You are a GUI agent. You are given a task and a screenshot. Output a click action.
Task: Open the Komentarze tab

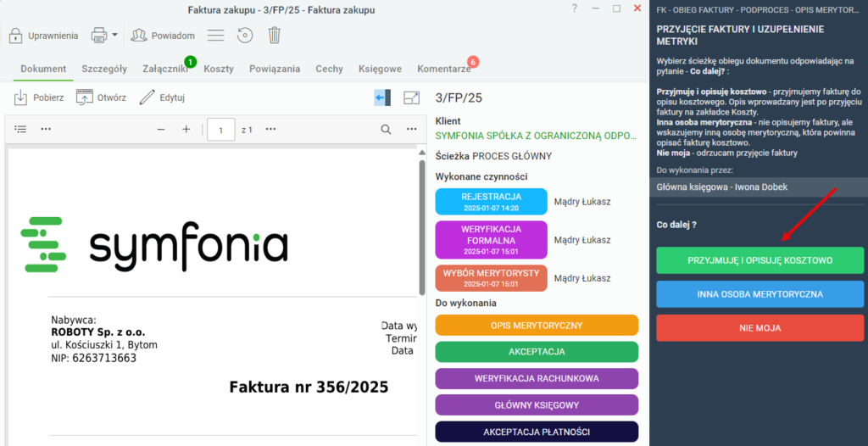point(444,69)
